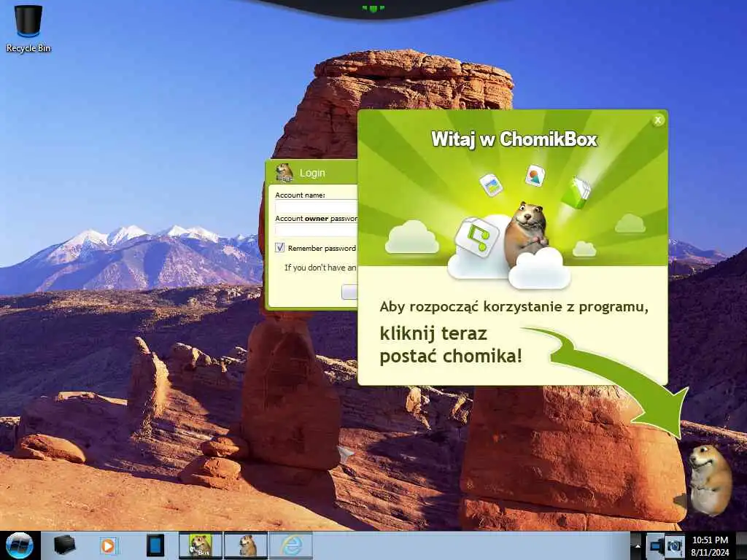Focus the Account owner password field
This screenshot has height=560, width=747.
pyautogui.click(x=317, y=230)
